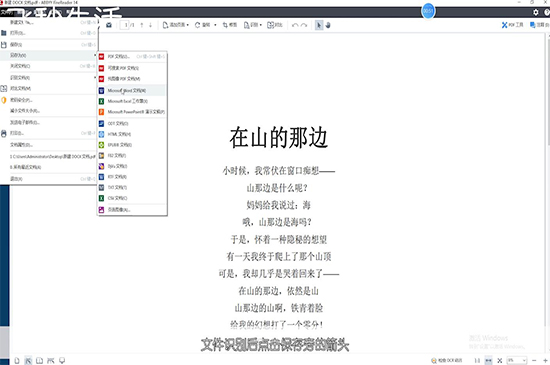Save as RTF Document

[132, 177]
